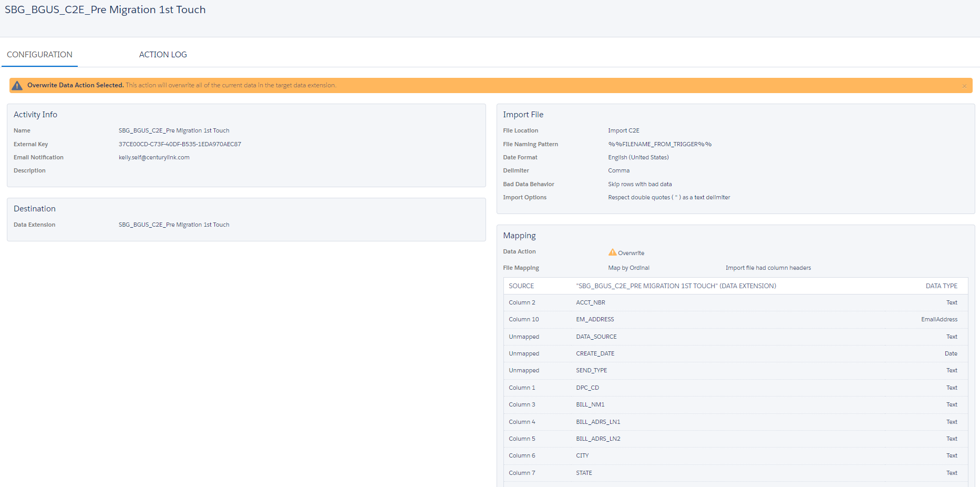Image resolution: width=980 pixels, height=487 pixels.
Task: Select the Delimiter setting labeled Comma
Action: 619,170
